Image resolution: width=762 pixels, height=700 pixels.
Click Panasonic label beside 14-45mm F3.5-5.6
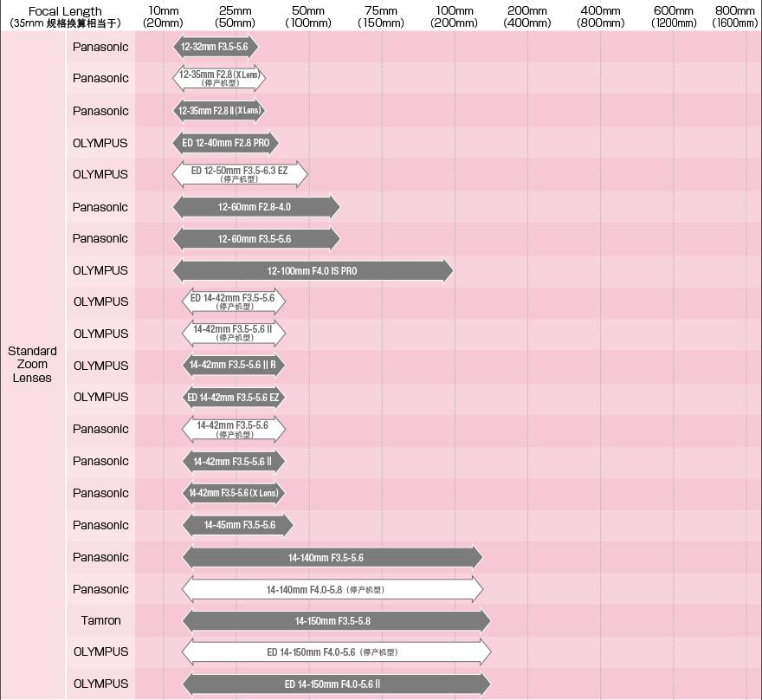click(100, 526)
